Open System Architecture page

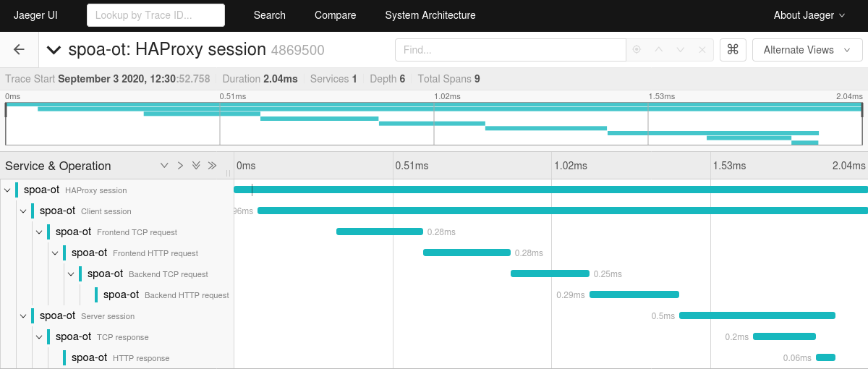point(430,15)
